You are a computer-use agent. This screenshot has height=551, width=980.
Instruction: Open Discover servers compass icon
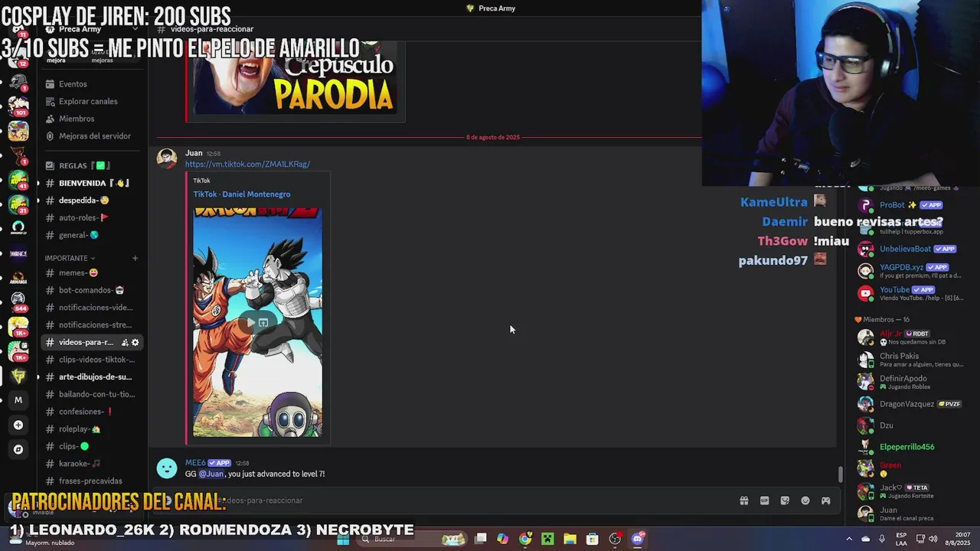coord(18,449)
